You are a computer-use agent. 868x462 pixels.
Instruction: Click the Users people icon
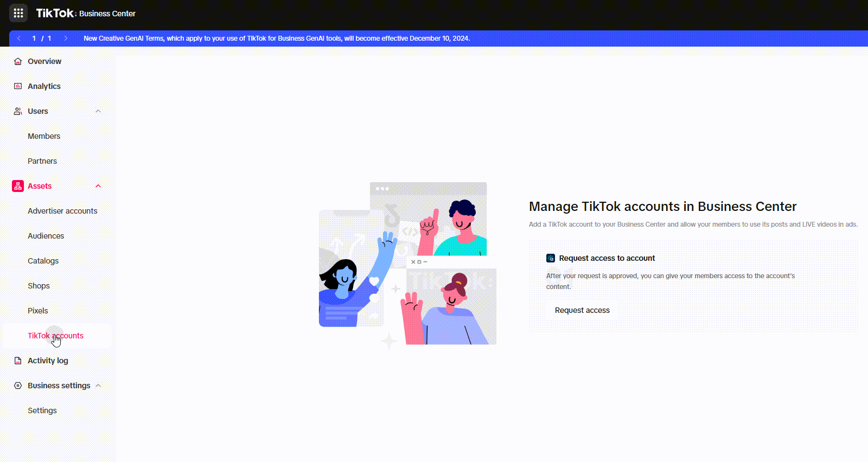tap(18, 111)
